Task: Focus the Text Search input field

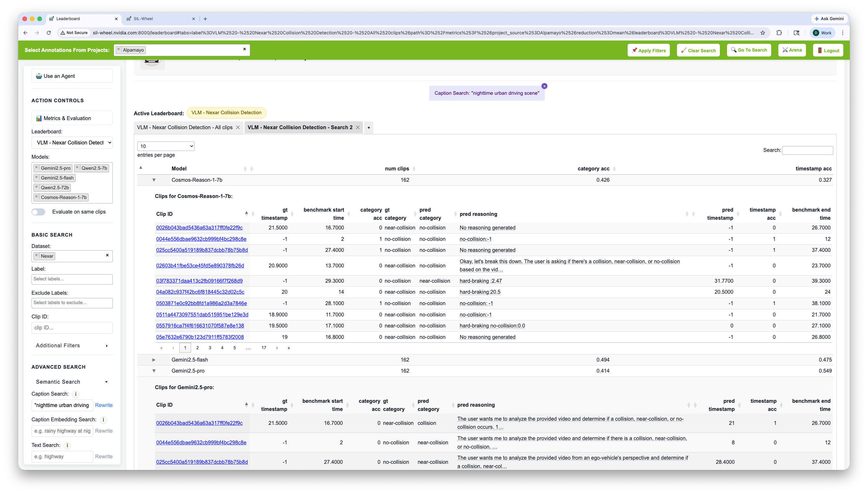Action: (x=62, y=457)
